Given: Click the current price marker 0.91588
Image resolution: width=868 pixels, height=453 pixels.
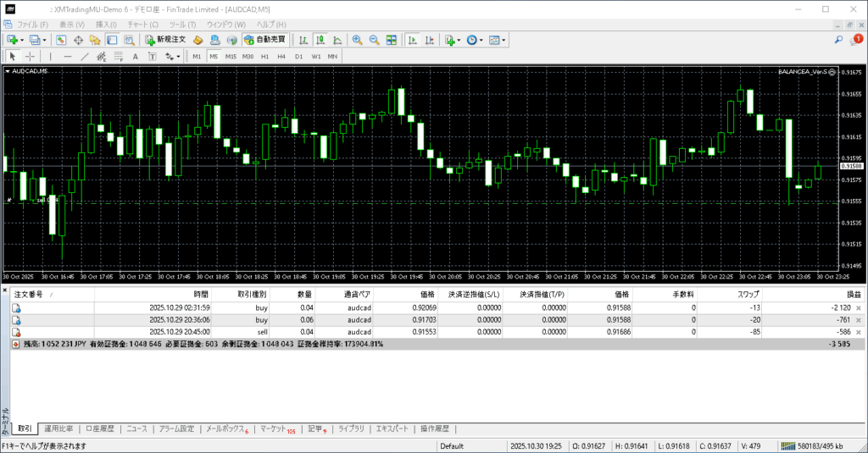Looking at the screenshot, I should 851,166.
